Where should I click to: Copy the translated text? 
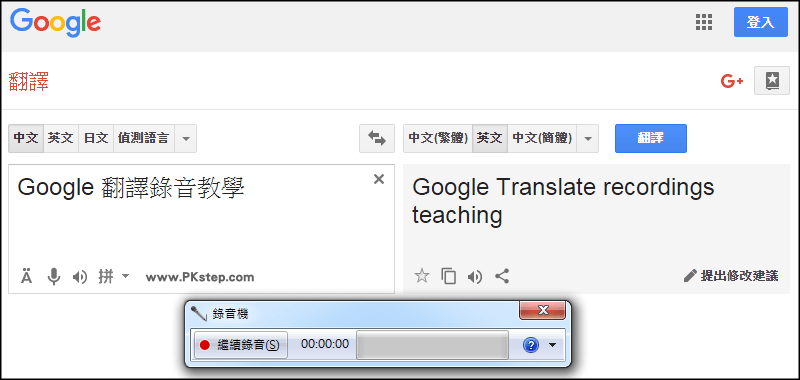click(448, 276)
